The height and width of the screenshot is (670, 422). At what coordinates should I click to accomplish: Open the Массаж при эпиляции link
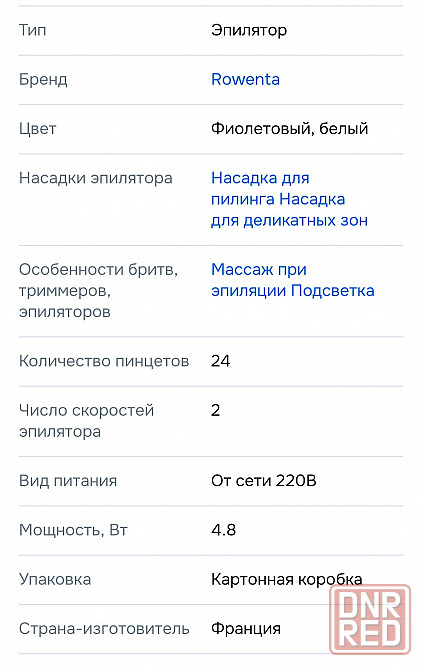pyautogui.click(x=259, y=280)
